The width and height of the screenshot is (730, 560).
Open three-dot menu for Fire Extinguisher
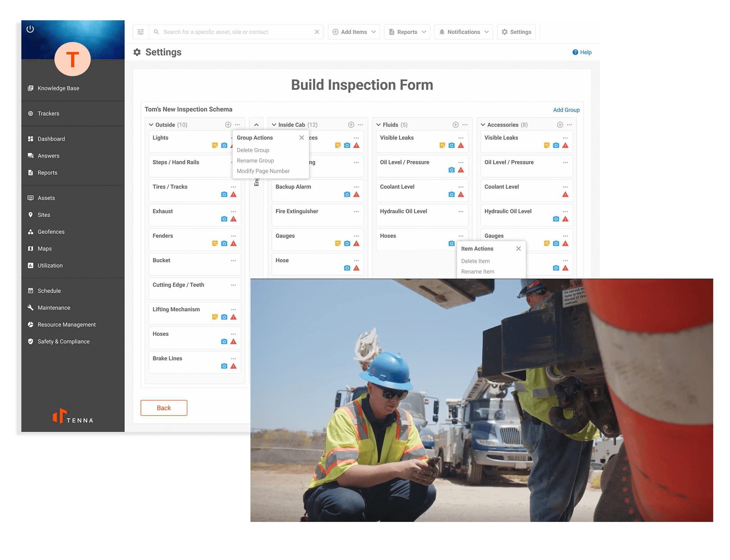[x=356, y=212]
